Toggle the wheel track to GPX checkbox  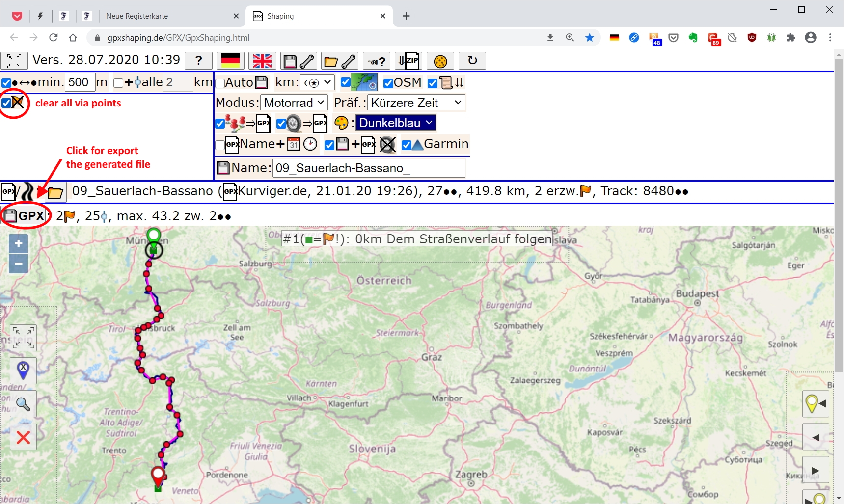(x=281, y=124)
